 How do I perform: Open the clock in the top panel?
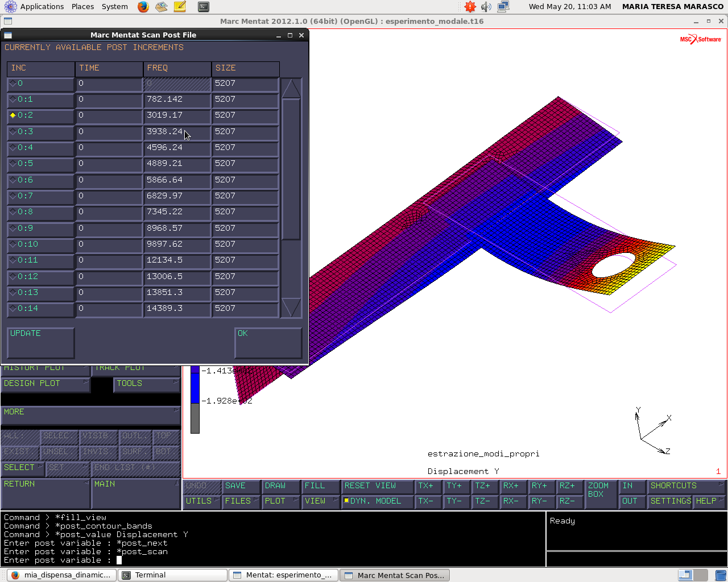pos(569,7)
